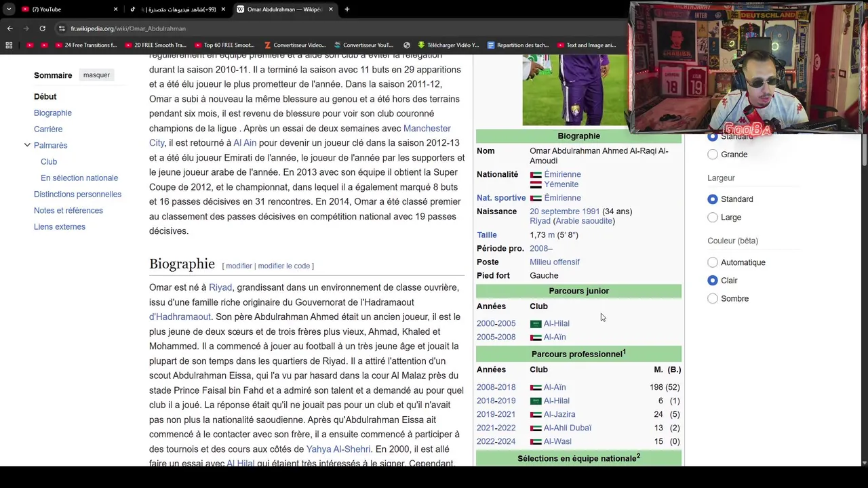Open the globe icon bookmark

pyautogui.click(x=407, y=45)
